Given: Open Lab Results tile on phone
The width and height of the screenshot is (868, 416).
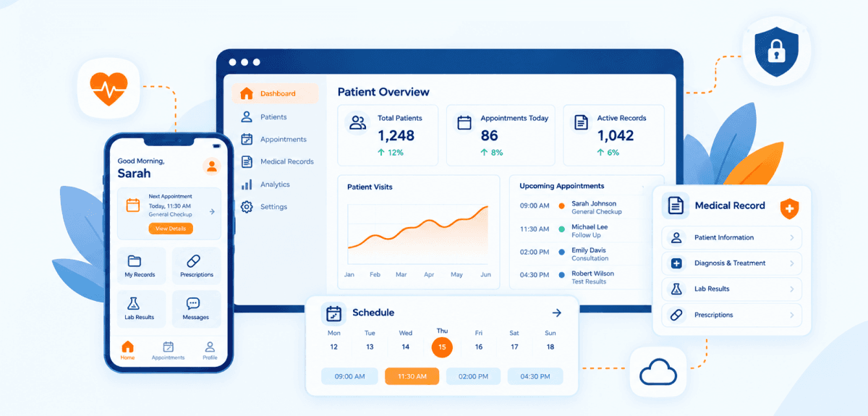Looking at the screenshot, I should coord(141,309).
